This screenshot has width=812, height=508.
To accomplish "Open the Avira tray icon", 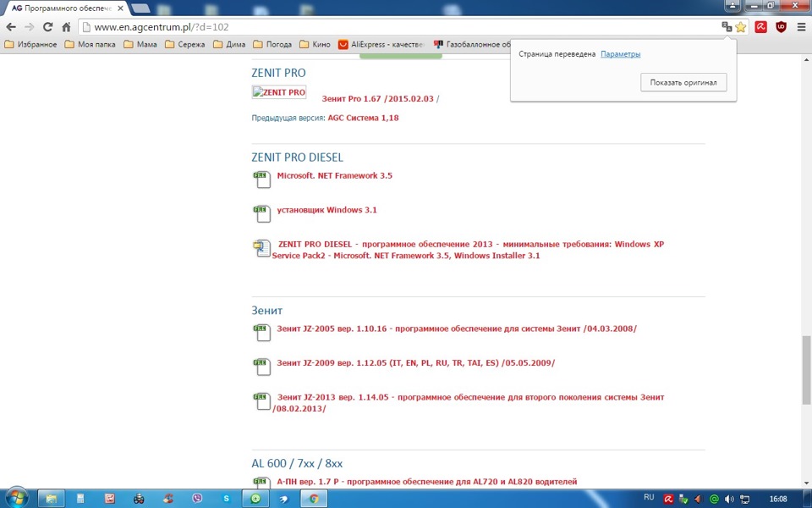I will click(668, 500).
